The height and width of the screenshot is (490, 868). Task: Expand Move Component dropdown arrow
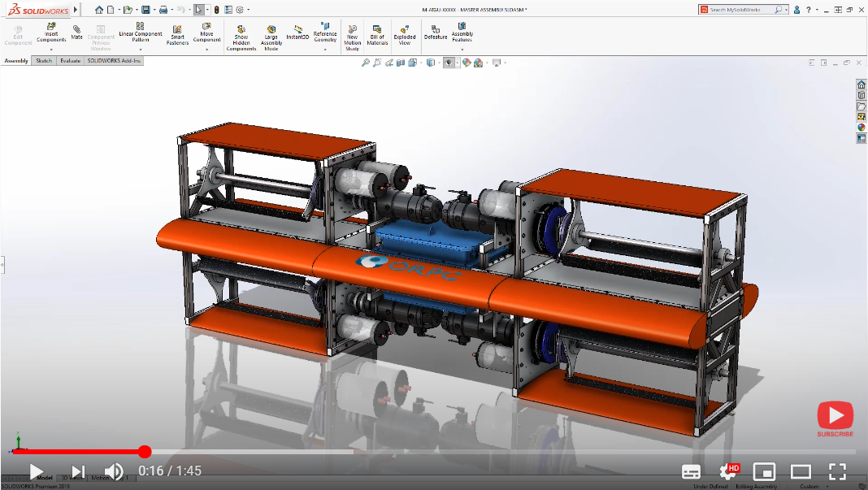(x=206, y=50)
